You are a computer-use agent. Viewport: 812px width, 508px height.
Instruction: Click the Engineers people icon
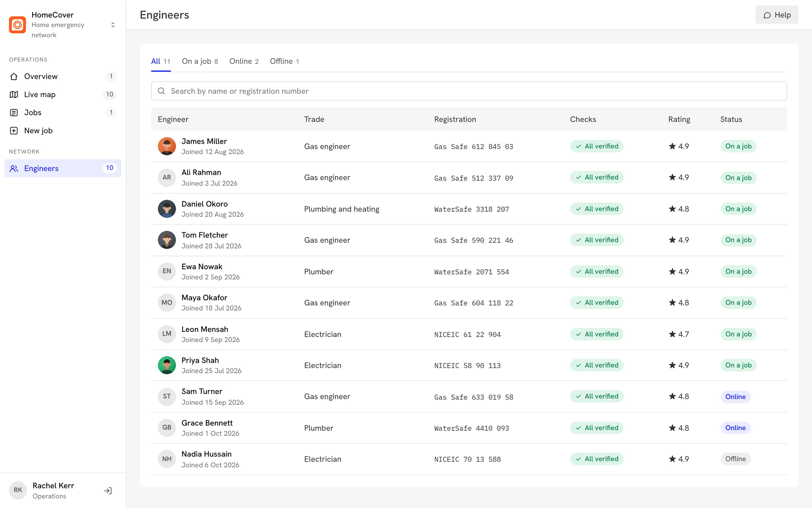pos(14,168)
